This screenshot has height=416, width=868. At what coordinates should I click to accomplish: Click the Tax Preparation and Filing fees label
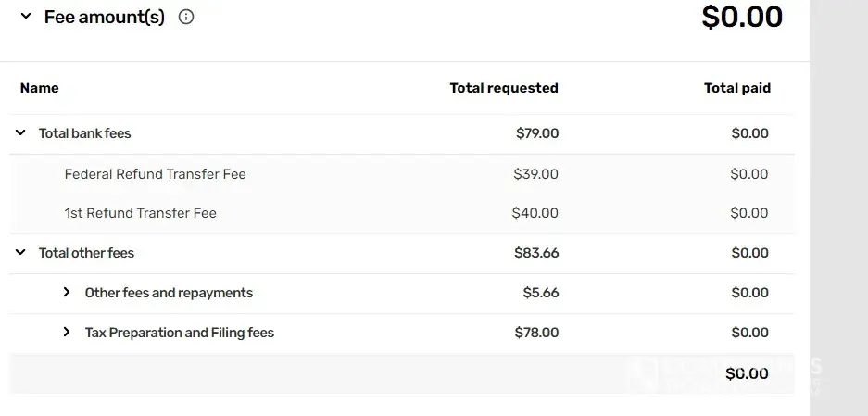[180, 333]
